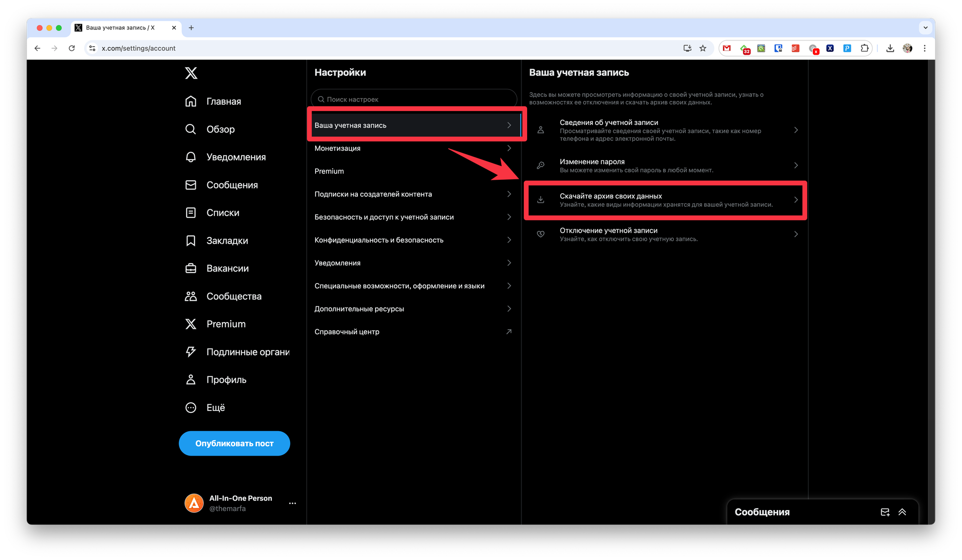
Task: Select Premium in the settings list
Action: [329, 171]
